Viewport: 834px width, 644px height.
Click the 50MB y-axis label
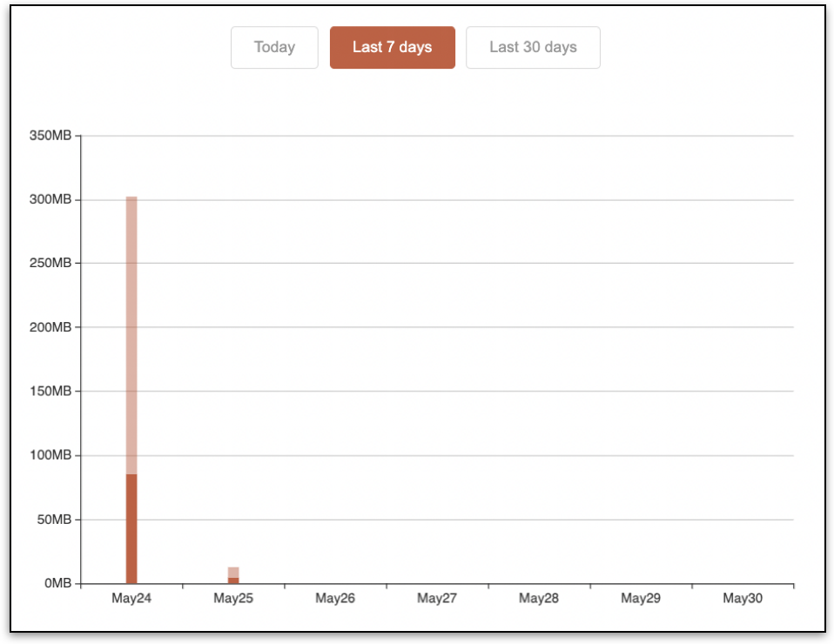[54, 520]
